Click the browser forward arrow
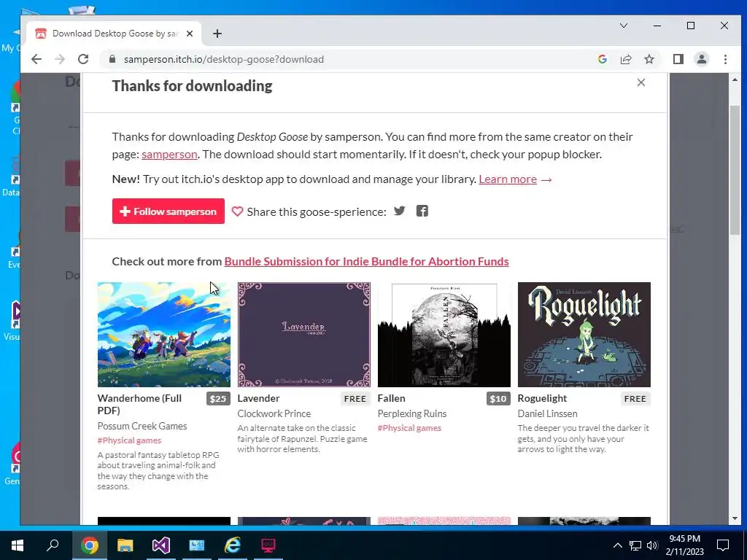The image size is (747, 560). pos(60,59)
